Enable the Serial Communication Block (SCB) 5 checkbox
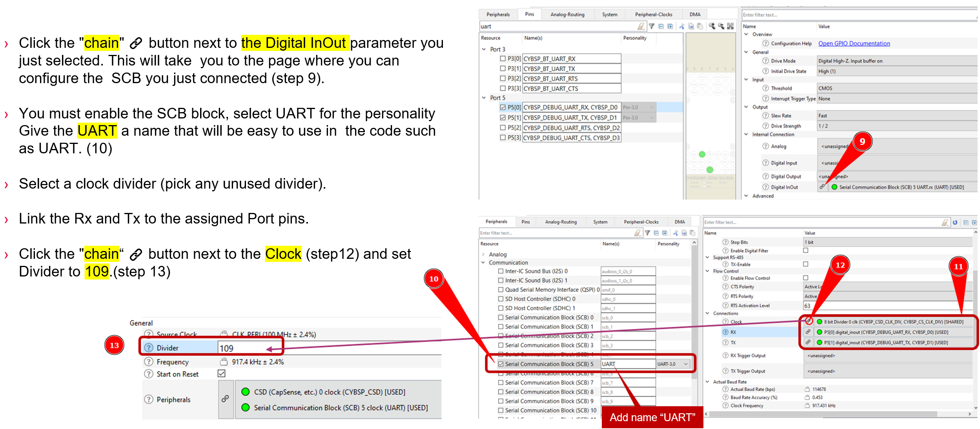 coord(501,364)
